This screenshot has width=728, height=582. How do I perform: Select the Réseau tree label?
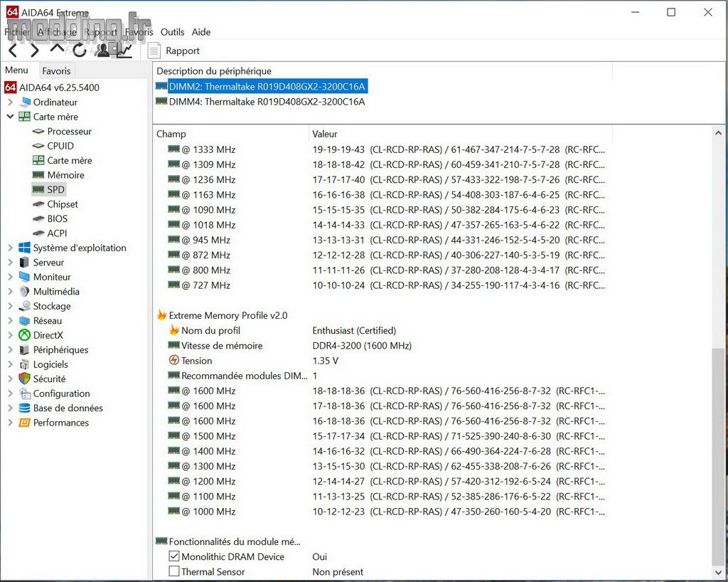48,321
